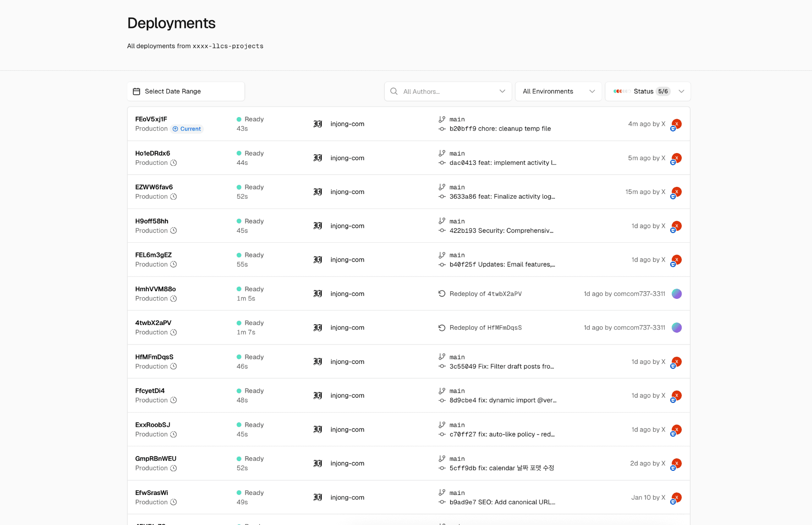The height and width of the screenshot is (525, 812).
Task: Click the comcom737-3311 gradient avatar on 4twbX2aPV
Action: point(677,327)
